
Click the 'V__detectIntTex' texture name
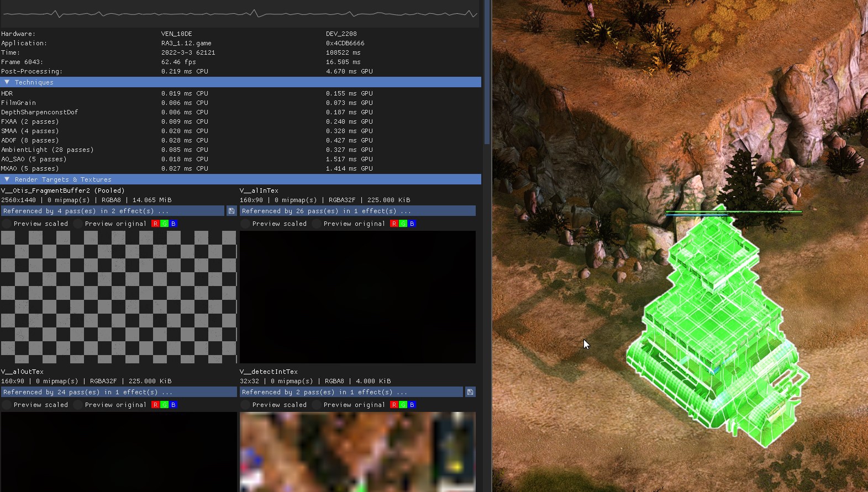269,372
